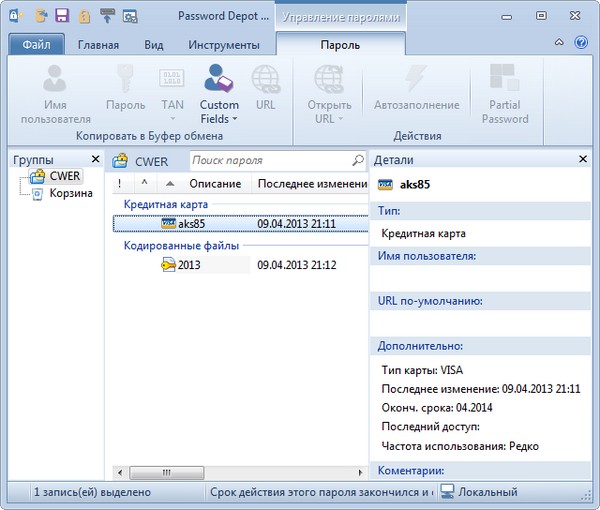Click the magnifier icon in password search box
This screenshot has width=600, height=510.
(x=358, y=160)
